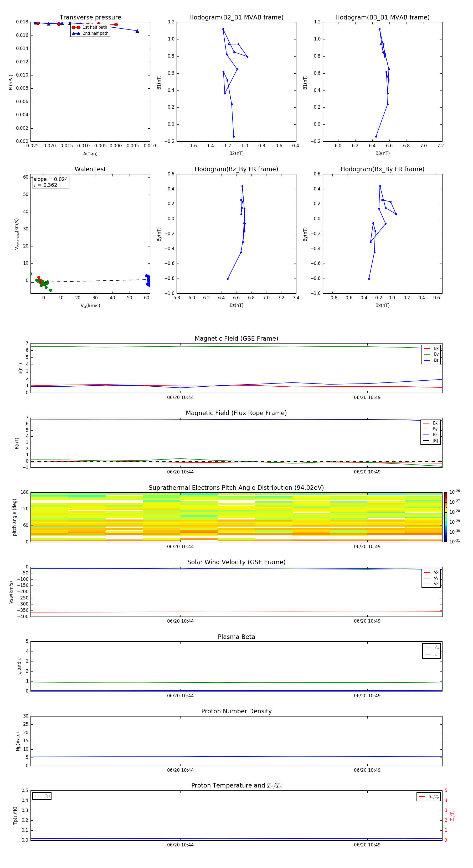Click the pitch angle distribution colorbar
473x868 pixels.
[x=445, y=517]
